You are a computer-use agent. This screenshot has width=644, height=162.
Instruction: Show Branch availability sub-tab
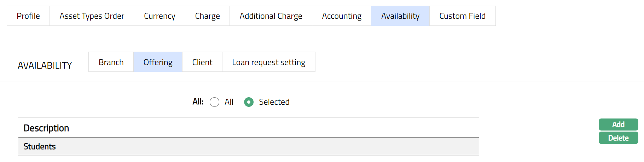click(x=111, y=62)
